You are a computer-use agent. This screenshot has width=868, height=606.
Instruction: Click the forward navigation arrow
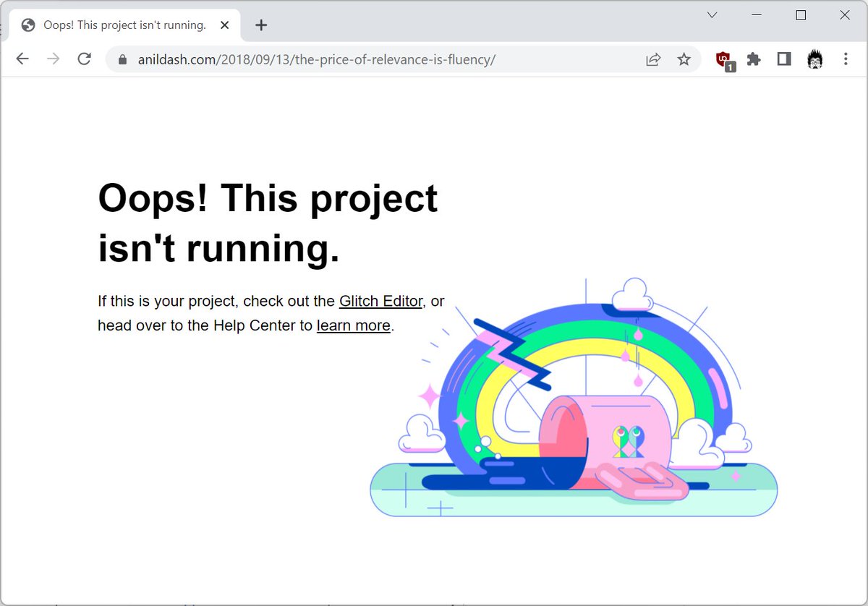[x=53, y=59]
